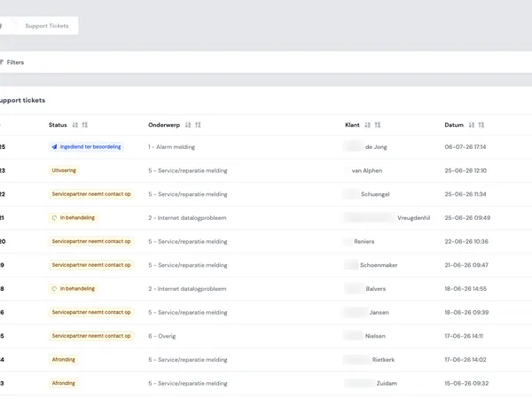The width and height of the screenshot is (532, 399).
Task: Sort Klant column with the down-arrow icon
Action: tap(367, 125)
